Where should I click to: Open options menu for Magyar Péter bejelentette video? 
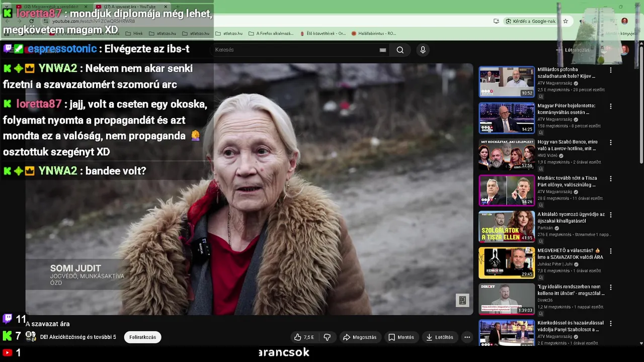click(611, 107)
